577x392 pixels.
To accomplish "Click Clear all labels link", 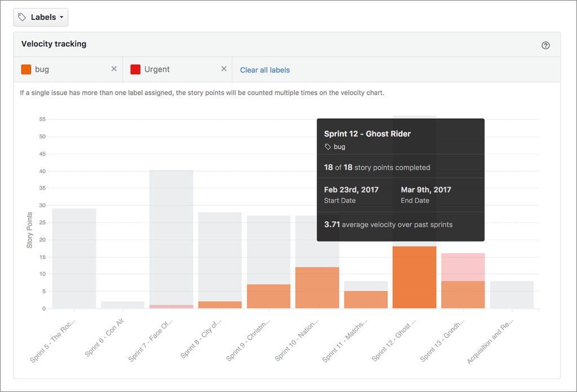I will pos(265,70).
